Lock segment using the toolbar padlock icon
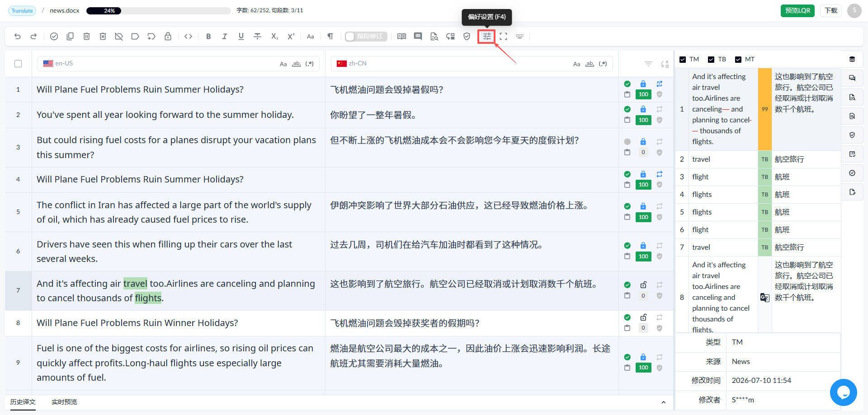The height and width of the screenshot is (415, 868). pos(168,37)
